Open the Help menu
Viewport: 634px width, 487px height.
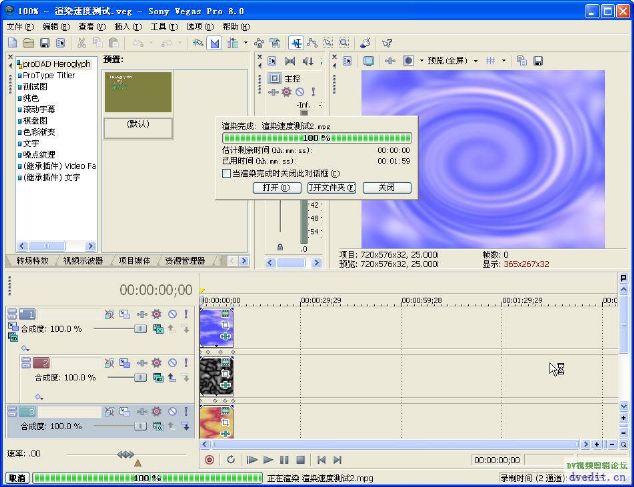tap(236, 27)
